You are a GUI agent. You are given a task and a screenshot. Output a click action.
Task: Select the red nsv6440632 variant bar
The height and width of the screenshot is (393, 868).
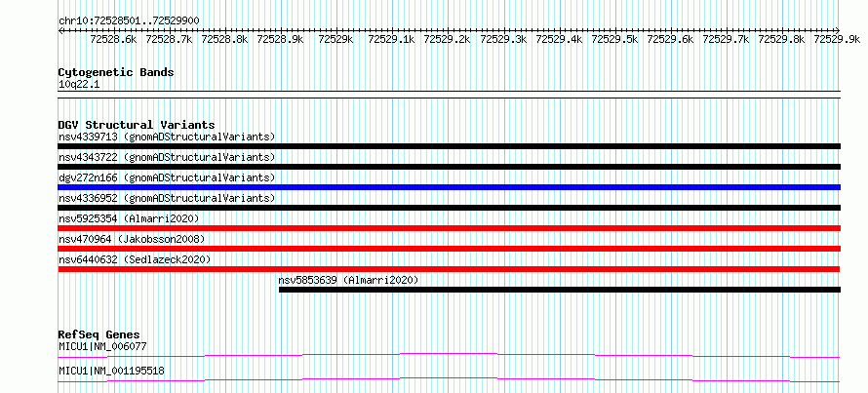click(449, 269)
